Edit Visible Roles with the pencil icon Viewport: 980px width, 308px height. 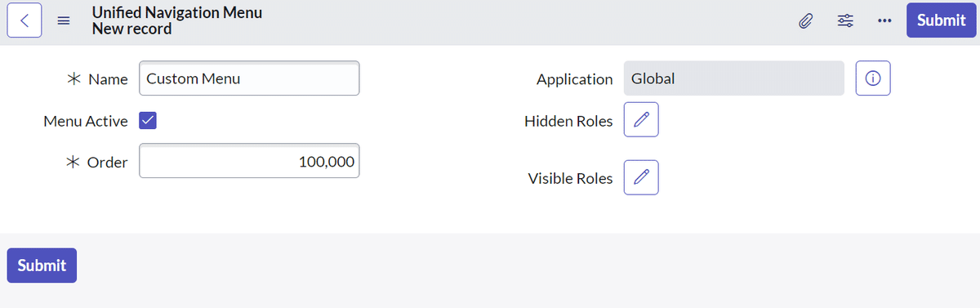[641, 177]
